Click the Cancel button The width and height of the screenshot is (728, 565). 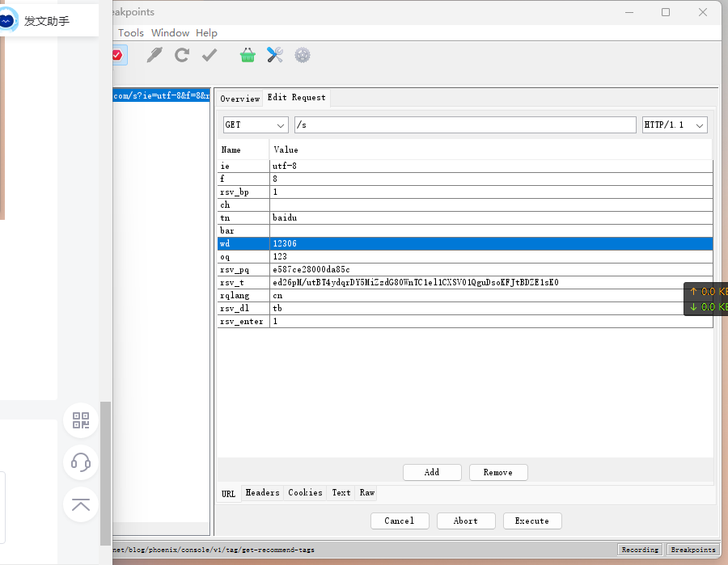400,521
